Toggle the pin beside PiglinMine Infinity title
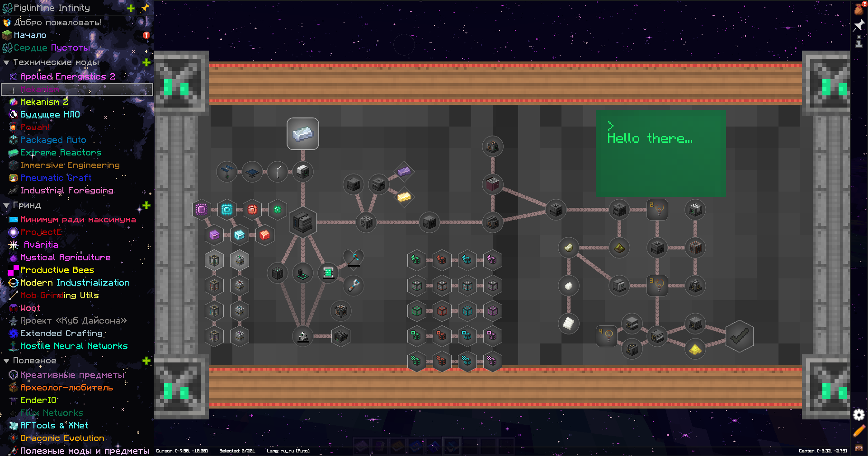Viewport: 868px width, 456px height. pos(145,8)
